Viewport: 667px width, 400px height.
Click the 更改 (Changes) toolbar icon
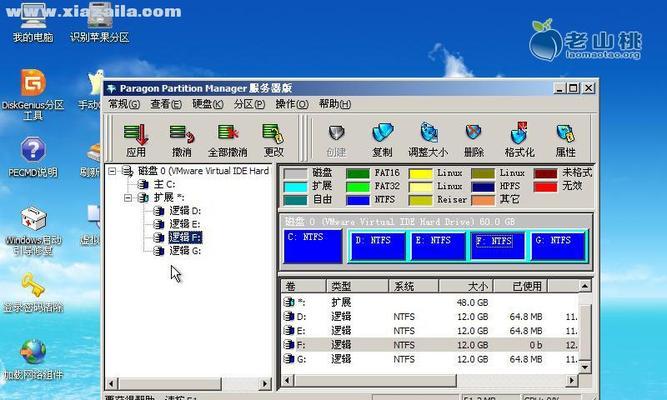click(273, 140)
